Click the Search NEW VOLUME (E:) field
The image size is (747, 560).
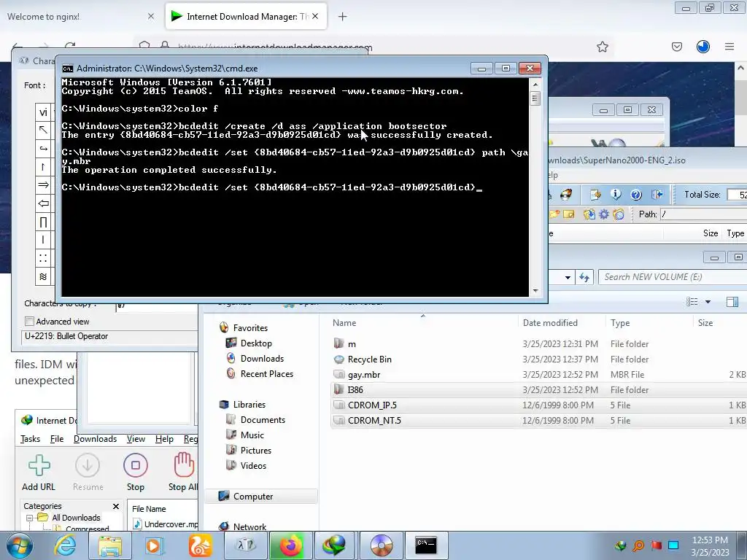pos(672,277)
